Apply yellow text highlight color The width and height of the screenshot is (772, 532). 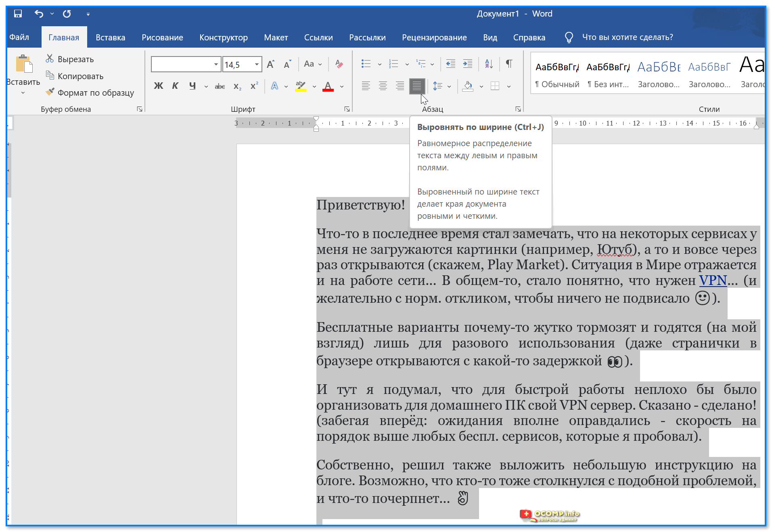[x=301, y=86]
